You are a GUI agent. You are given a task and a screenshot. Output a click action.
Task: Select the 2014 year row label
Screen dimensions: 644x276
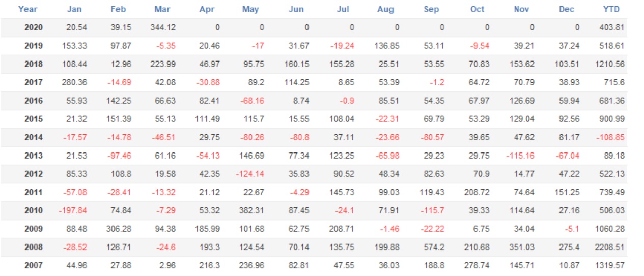pos(34,137)
